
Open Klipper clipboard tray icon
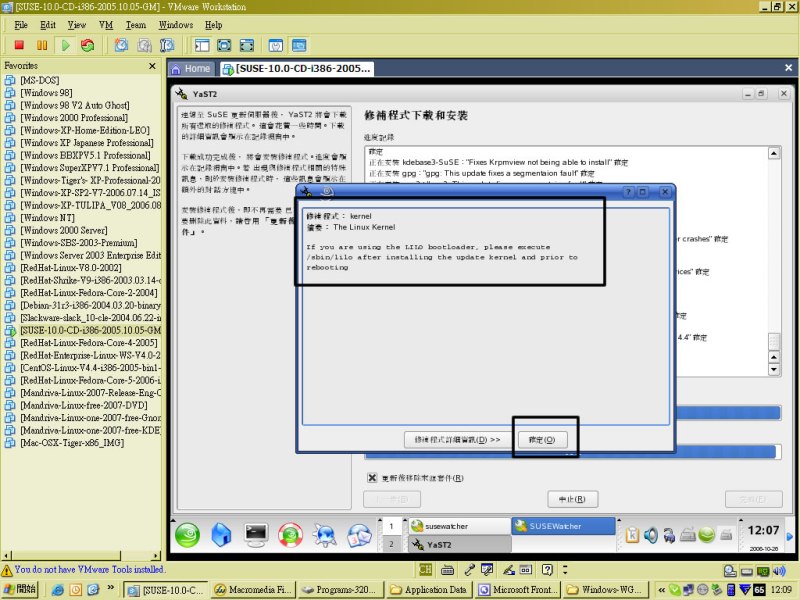(x=632, y=535)
